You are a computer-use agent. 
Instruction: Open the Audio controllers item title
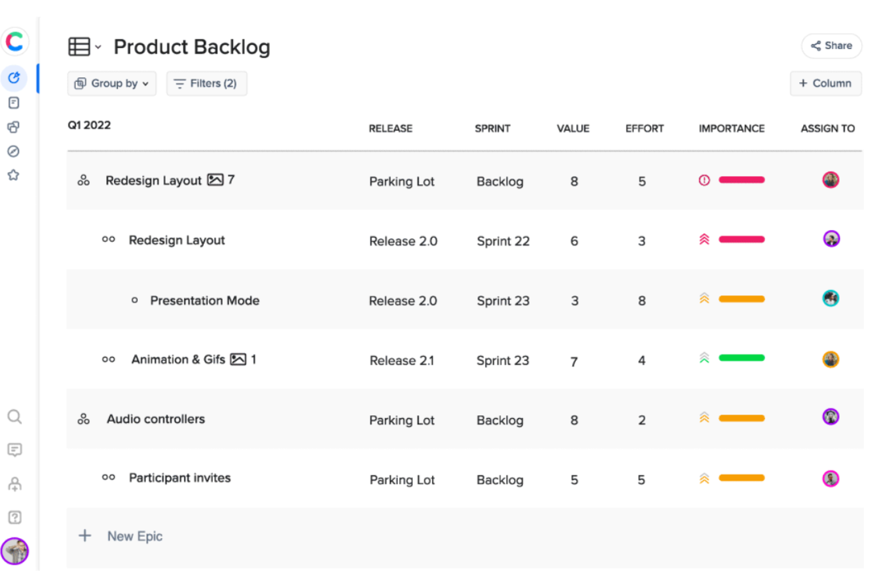click(x=156, y=419)
